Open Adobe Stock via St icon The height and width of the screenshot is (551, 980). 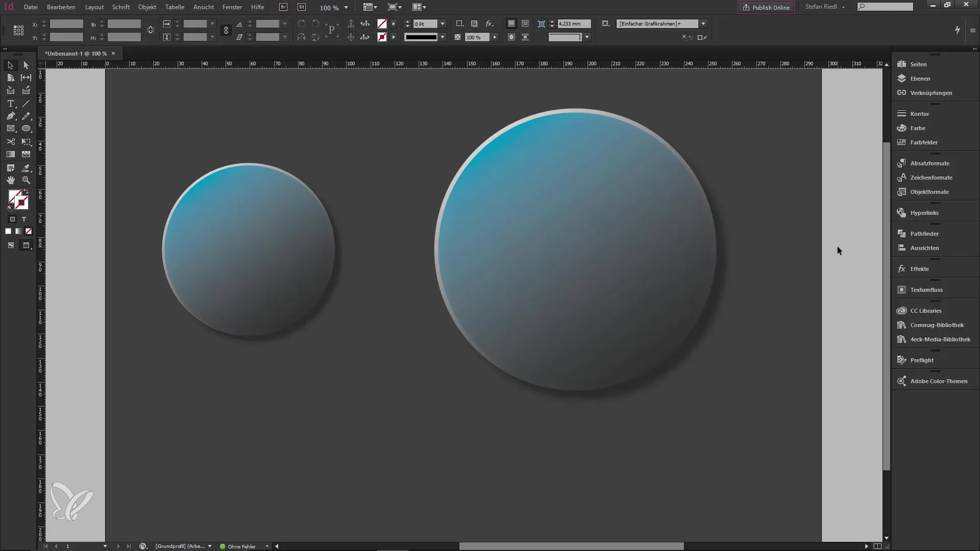click(x=302, y=7)
